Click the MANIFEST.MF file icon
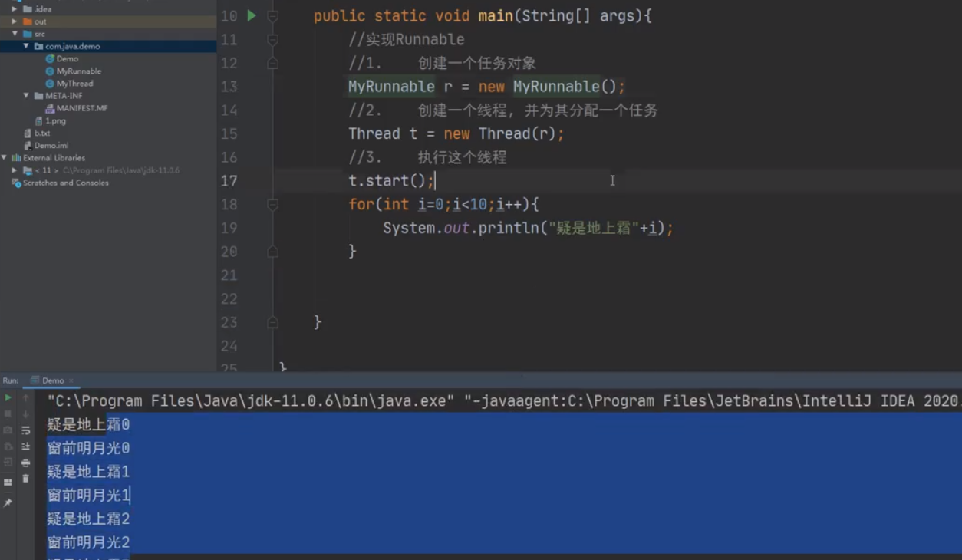 click(50, 108)
